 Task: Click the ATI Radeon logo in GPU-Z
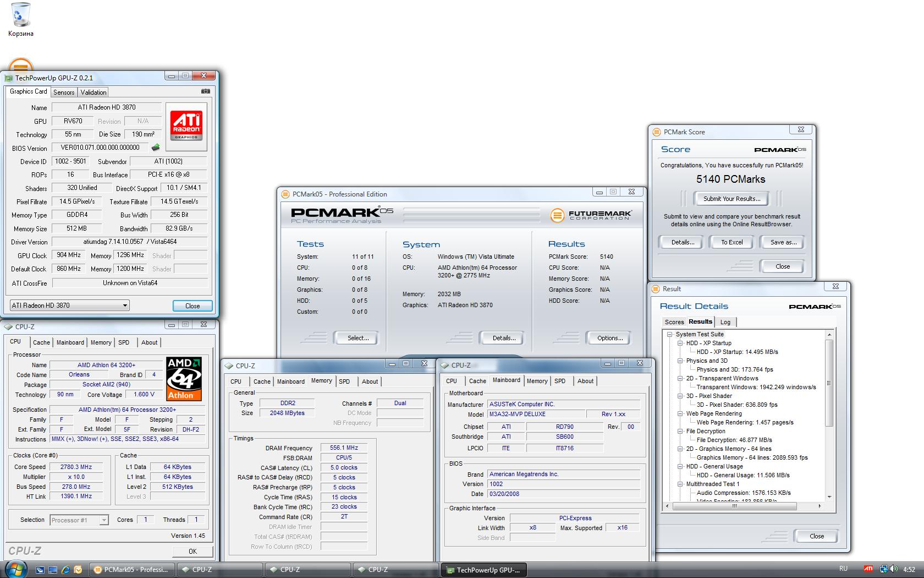(186, 126)
